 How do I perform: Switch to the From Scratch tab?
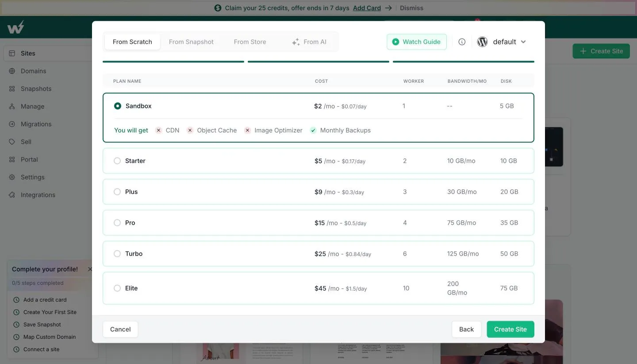pyautogui.click(x=132, y=42)
